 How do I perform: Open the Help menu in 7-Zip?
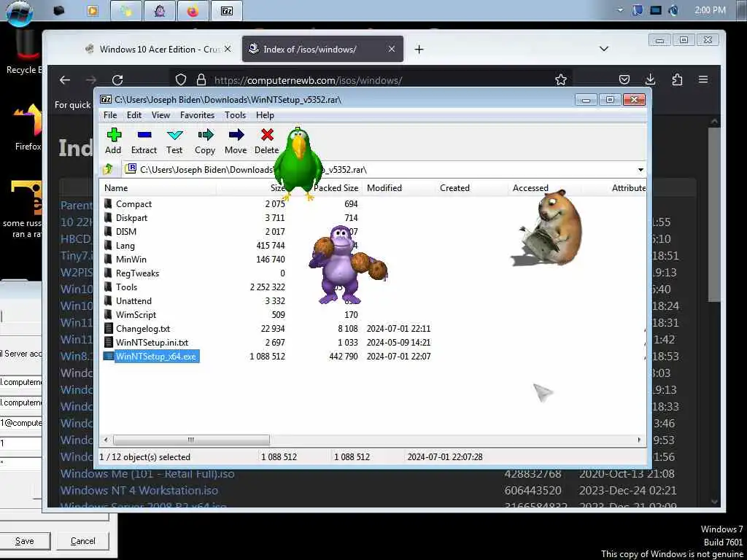click(265, 114)
